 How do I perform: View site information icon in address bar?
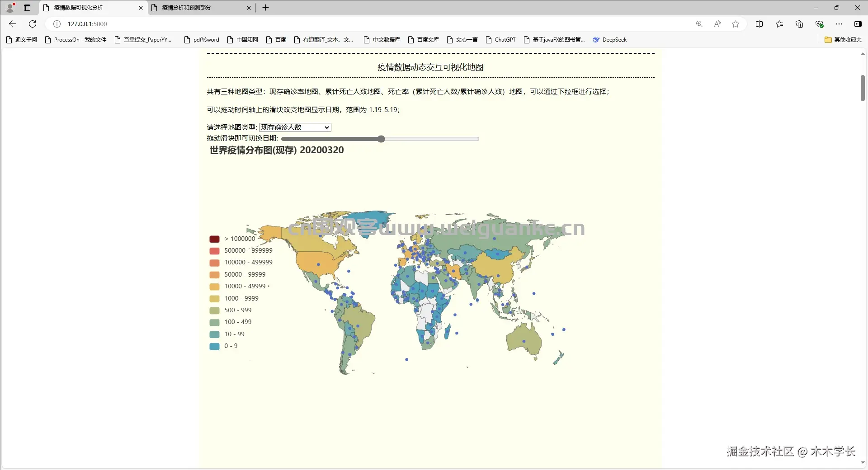tap(57, 24)
